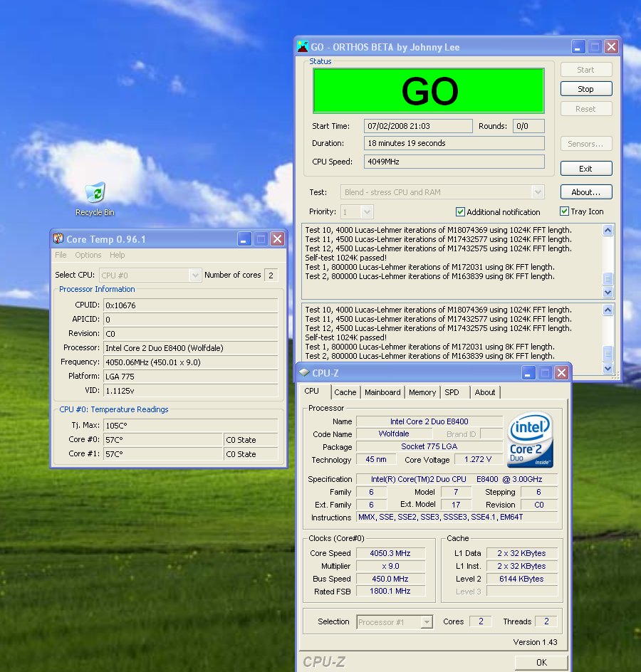Click the Intel Core 2 Duo logo
The image size is (641, 672).
pyautogui.click(x=531, y=441)
